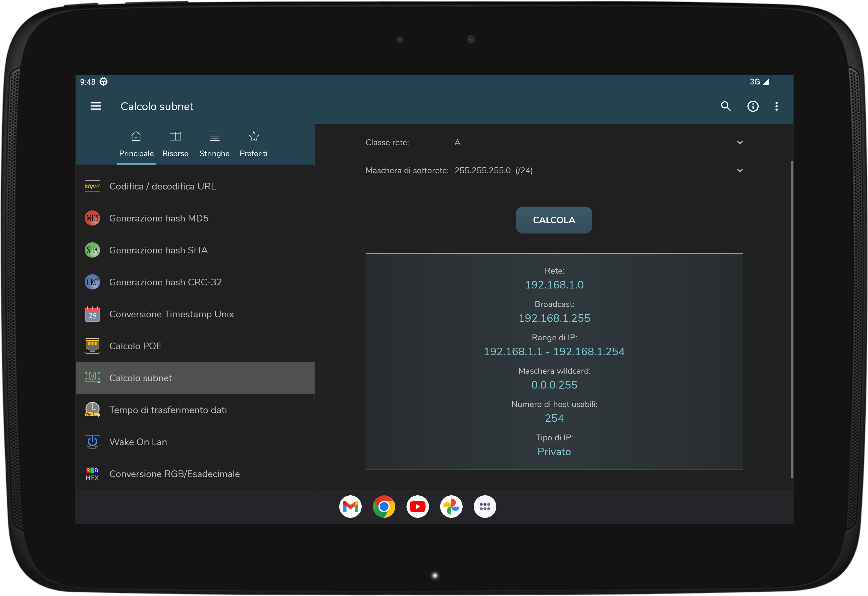This screenshot has width=868, height=596.
Task: Open the info circle icon
Action: (752, 107)
